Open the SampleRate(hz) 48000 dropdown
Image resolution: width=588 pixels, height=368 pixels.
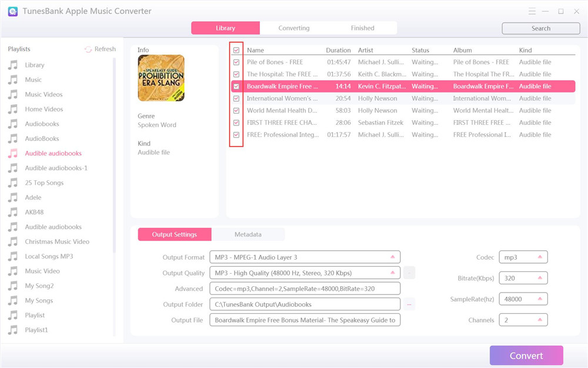point(523,299)
